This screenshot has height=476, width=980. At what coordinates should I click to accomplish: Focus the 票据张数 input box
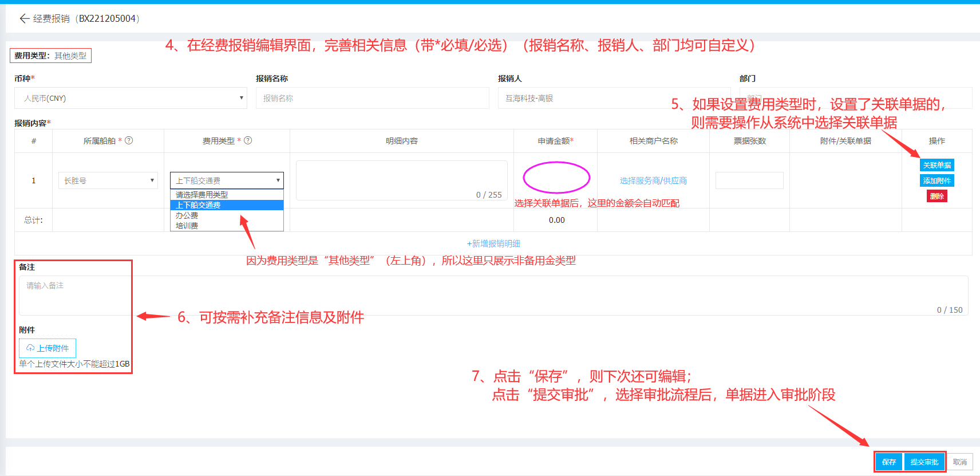pos(749,180)
